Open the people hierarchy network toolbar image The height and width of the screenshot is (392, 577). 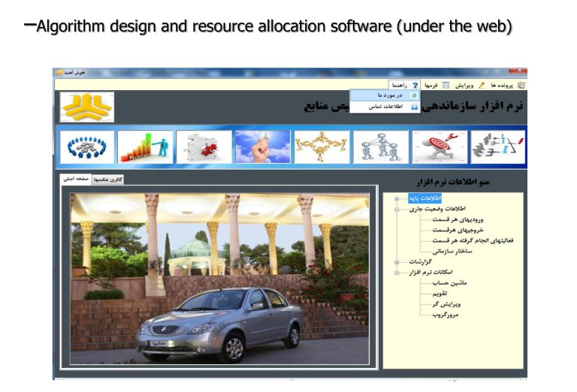tap(380, 146)
